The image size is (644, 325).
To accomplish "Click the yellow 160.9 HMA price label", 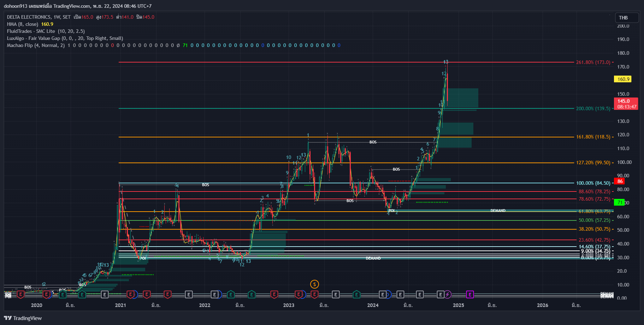I will tap(624, 79).
